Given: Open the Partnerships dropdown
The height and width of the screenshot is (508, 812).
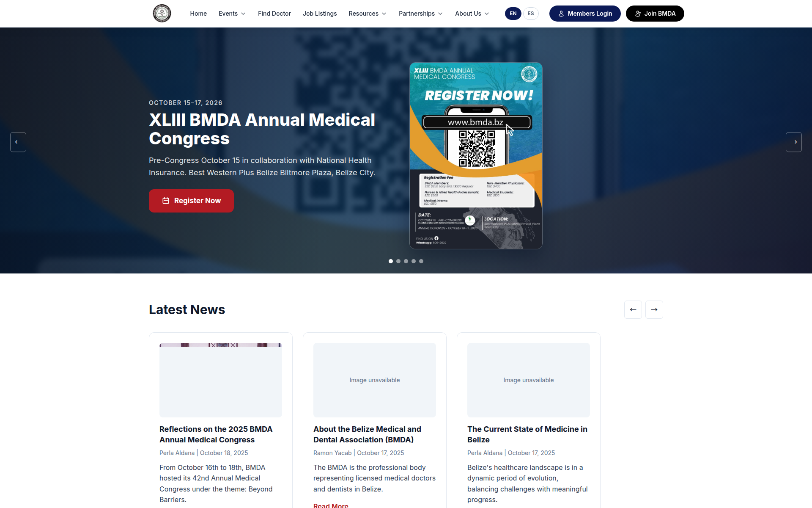Looking at the screenshot, I should (x=421, y=14).
